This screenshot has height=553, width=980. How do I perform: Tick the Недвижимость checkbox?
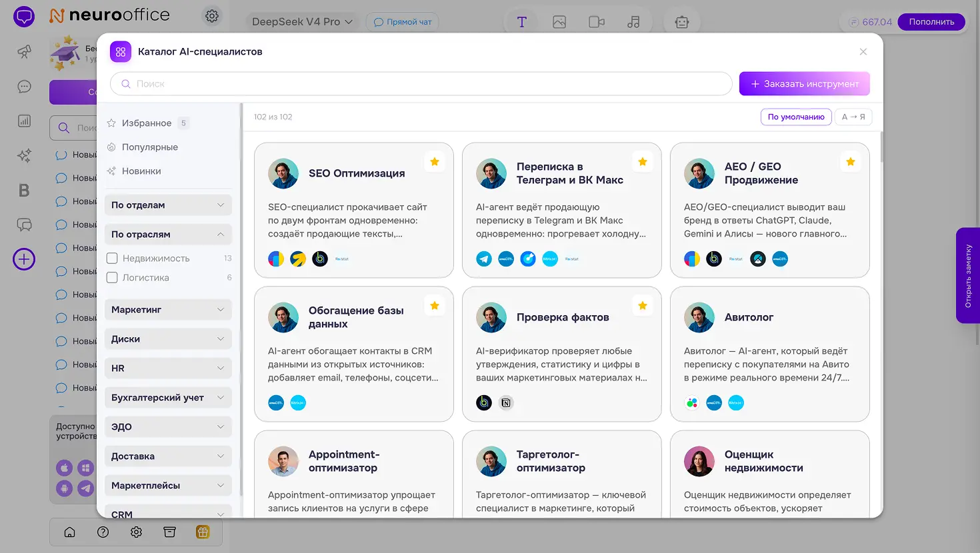coord(112,259)
